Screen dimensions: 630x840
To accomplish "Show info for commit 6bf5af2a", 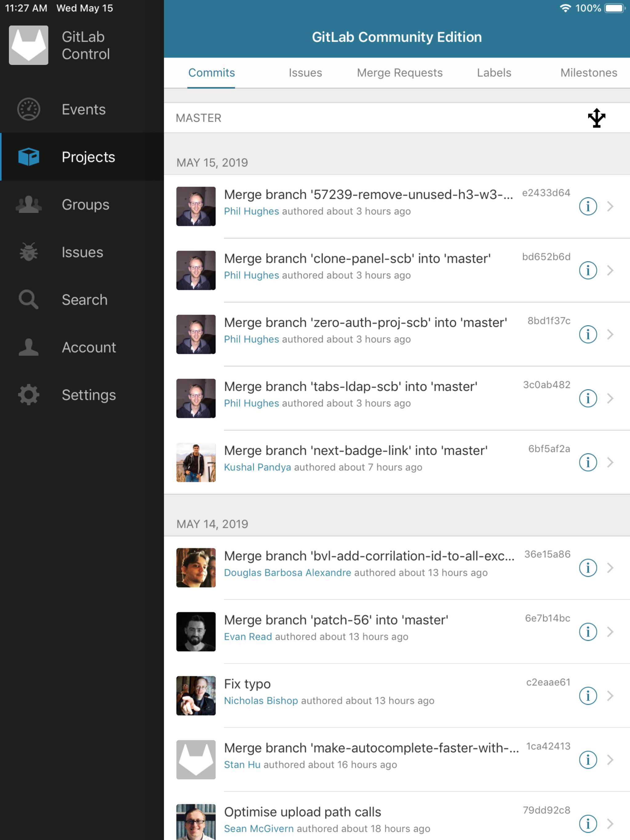I will point(588,462).
